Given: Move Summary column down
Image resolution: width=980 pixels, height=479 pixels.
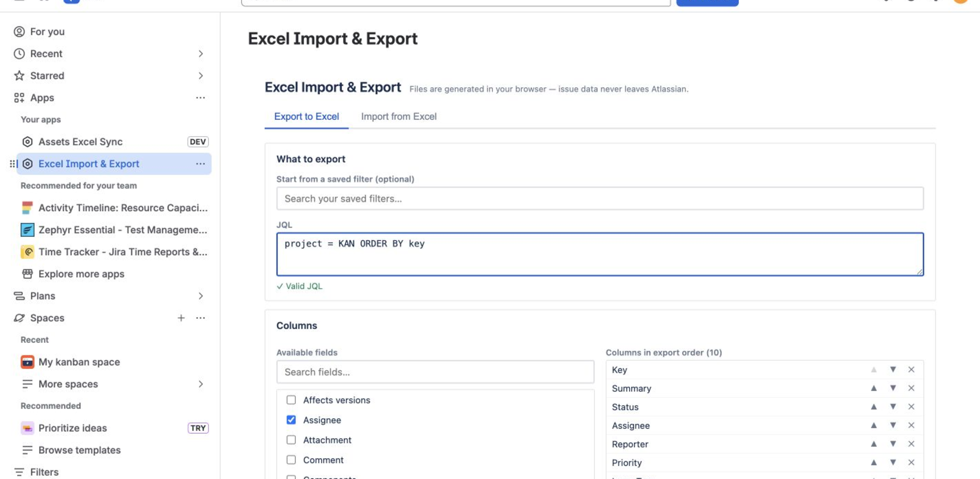Looking at the screenshot, I should (x=893, y=388).
